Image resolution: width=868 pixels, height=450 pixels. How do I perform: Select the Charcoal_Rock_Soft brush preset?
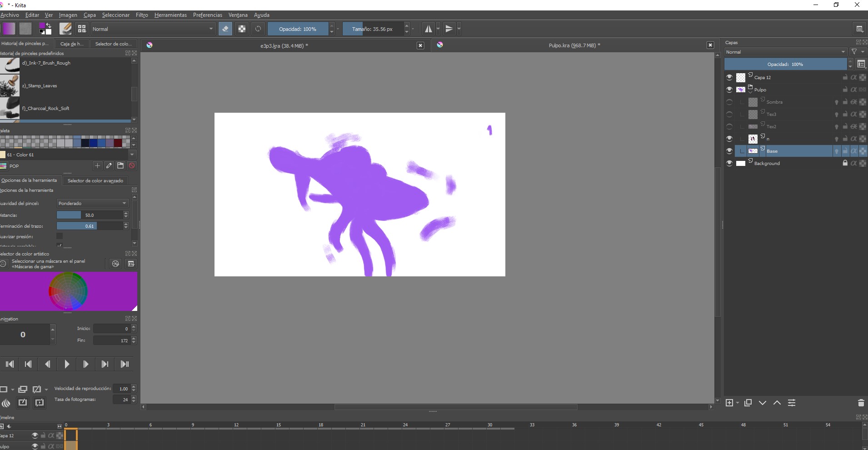pos(66,108)
